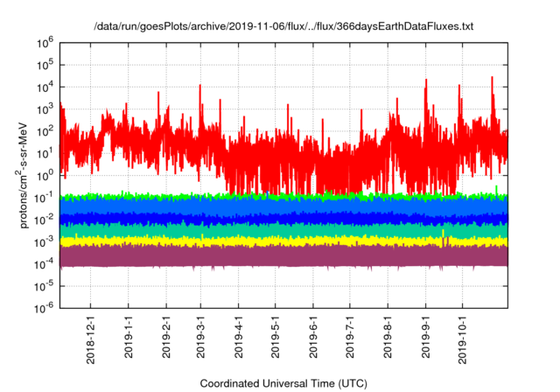Click the teal green flux data band

point(283,230)
